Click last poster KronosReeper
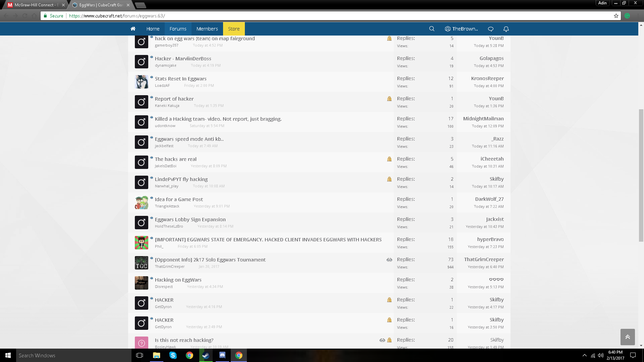Viewport: 644px width, 362px height. tap(487, 78)
